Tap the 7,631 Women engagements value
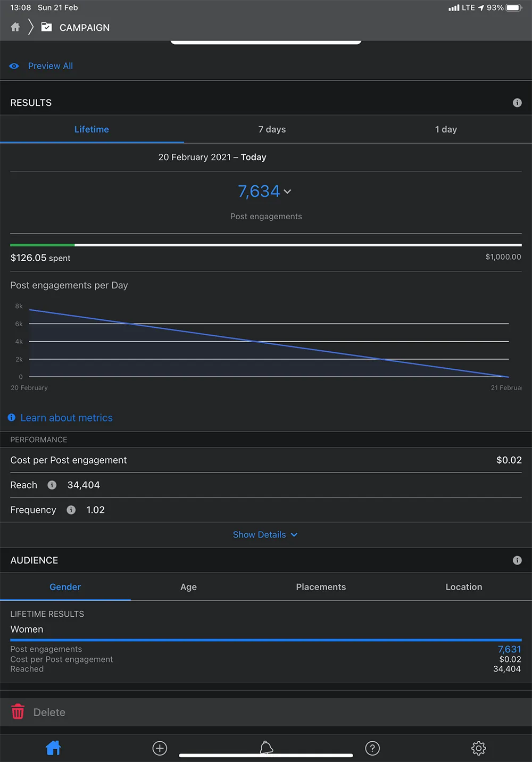The image size is (532, 762). [510, 649]
